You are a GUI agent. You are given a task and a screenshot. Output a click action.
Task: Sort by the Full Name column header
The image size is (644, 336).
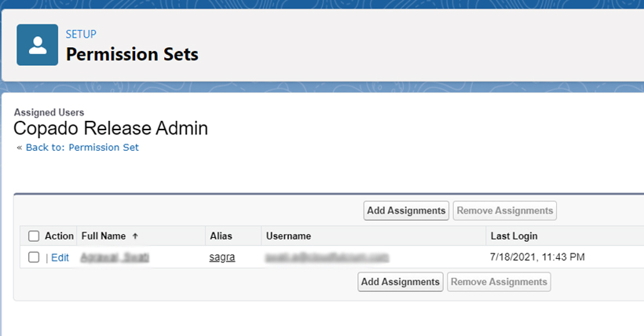click(104, 236)
